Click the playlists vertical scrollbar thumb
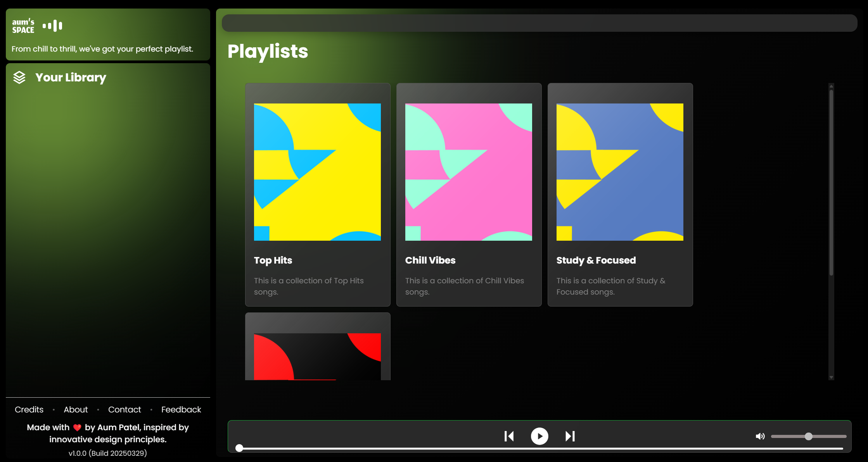The width and height of the screenshot is (868, 462). (x=831, y=182)
